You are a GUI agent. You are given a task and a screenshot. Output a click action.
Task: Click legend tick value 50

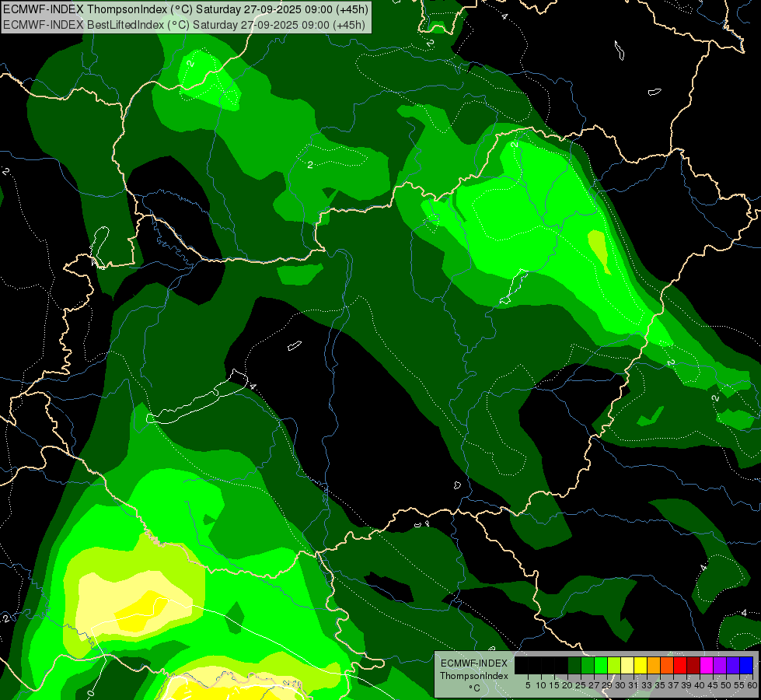pyautogui.click(x=727, y=685)
